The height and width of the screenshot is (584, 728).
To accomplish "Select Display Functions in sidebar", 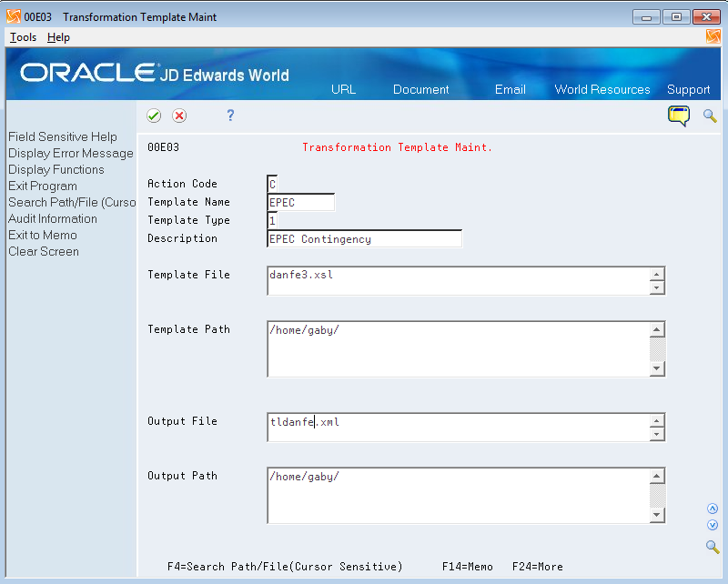I will pyautogui.click(x=56, y=169).
